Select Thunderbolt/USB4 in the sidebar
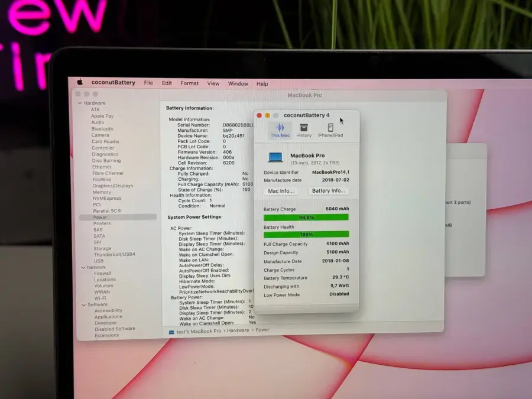 click(x=114, y=255)
